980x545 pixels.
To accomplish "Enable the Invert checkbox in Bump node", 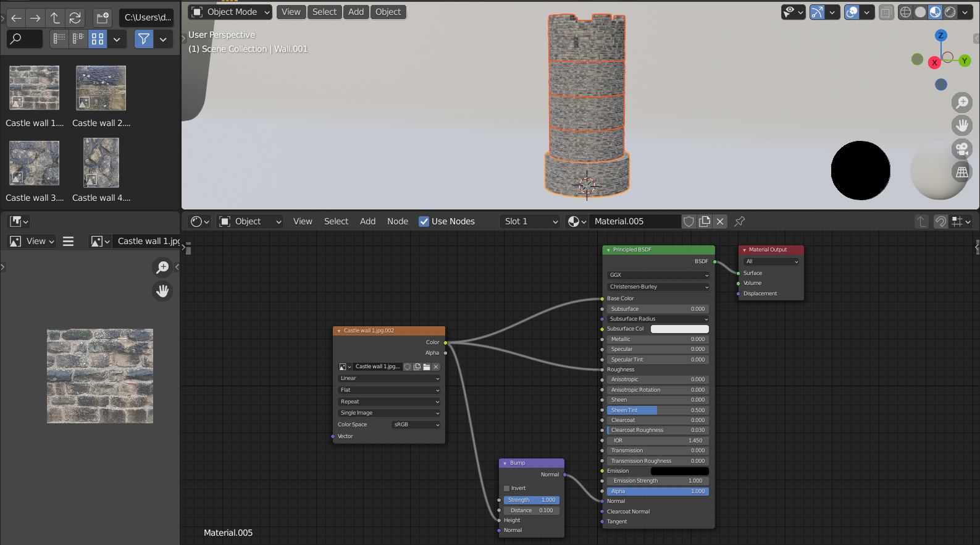I will pyautogui.click(x=507, y=488).
